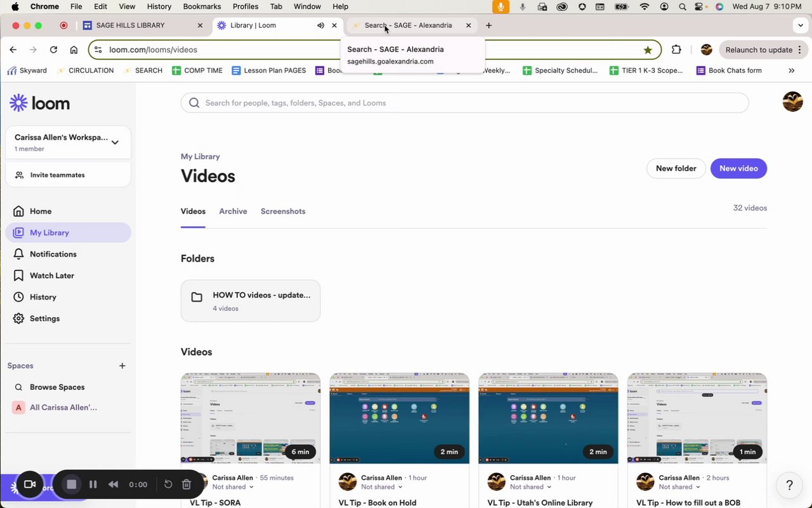Viewport: 812px width, 508px height.
Task: Click the Chrome address bar URL
Action: pyautogui.click(x=153, y=50)
